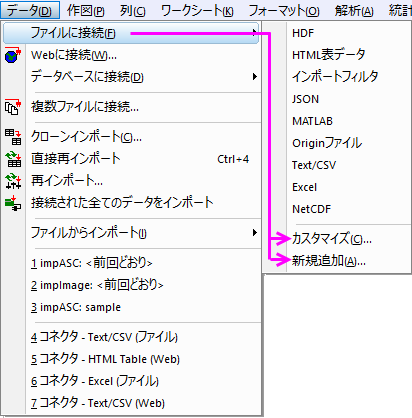
Task: Open カスタマイズ(C)... option
Action: [x=337, y=239]
